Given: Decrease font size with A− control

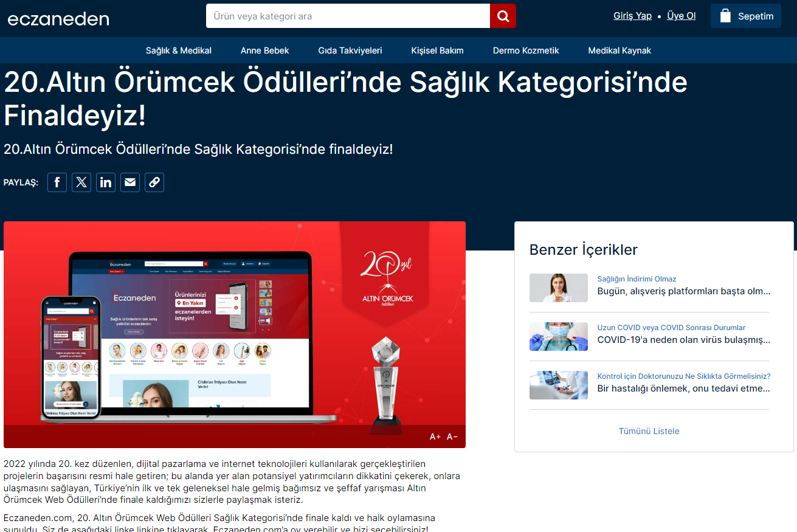Looking at the screenshot, I should point(452,437).
